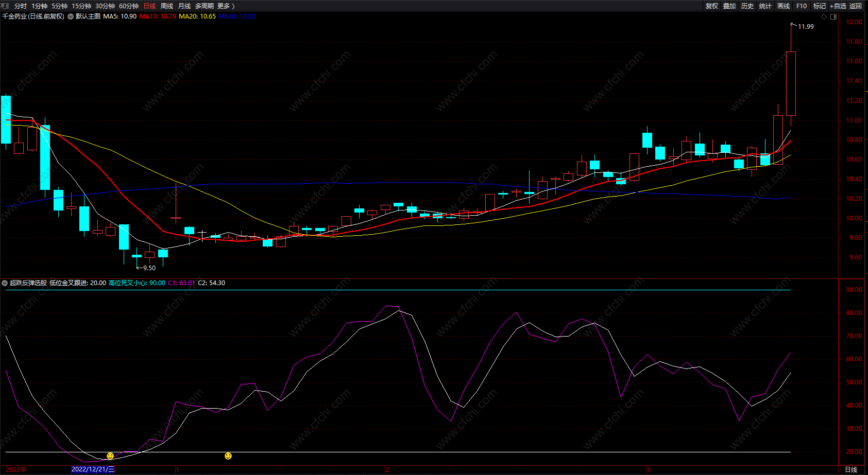Select the 30分钟 period tab
Screen dimensions: 868x475
pyautogui.click(x=105, y=6)
